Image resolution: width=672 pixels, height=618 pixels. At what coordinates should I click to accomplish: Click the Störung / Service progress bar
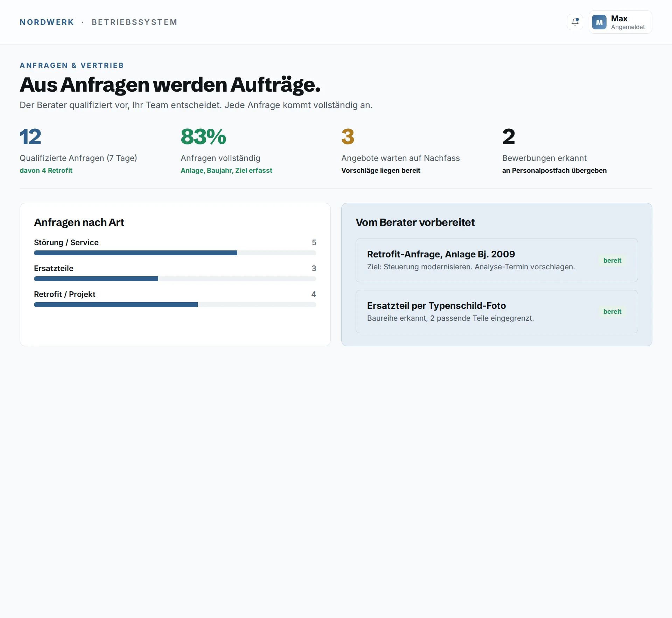(x=175, y=253)
